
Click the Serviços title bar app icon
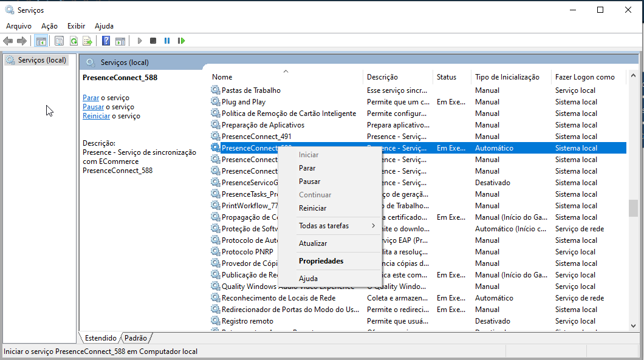click(x=10, y=10)
